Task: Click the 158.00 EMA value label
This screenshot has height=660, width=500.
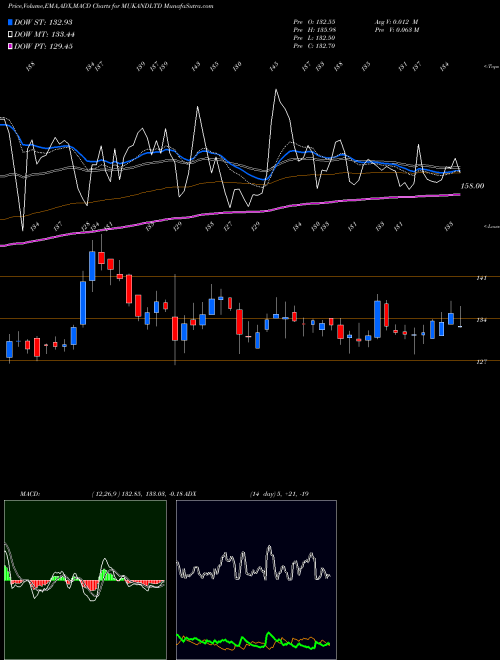Action: point(472,186)
